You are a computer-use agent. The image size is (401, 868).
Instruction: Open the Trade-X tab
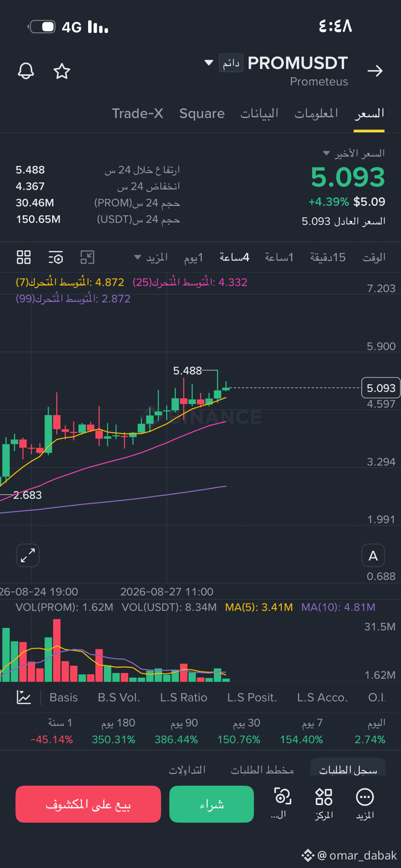click(138, 113)
